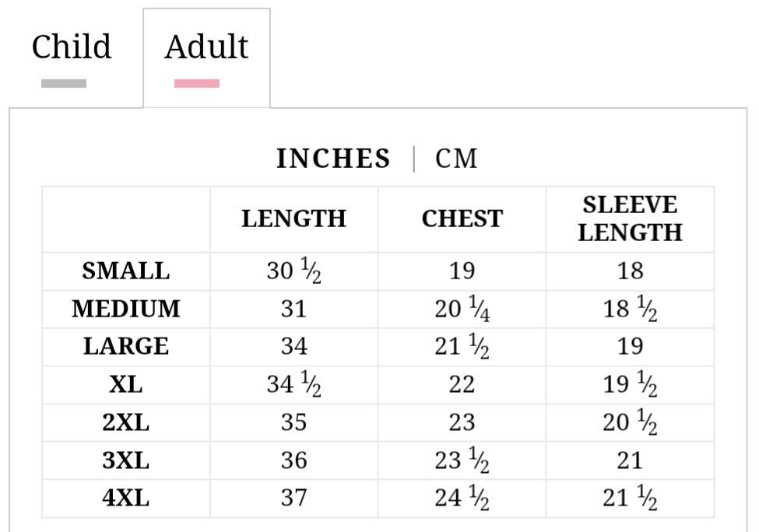Screen dimensions: 759x532
Task: Click the SLEEVE LENGTH column header
Action: point(631,219)
